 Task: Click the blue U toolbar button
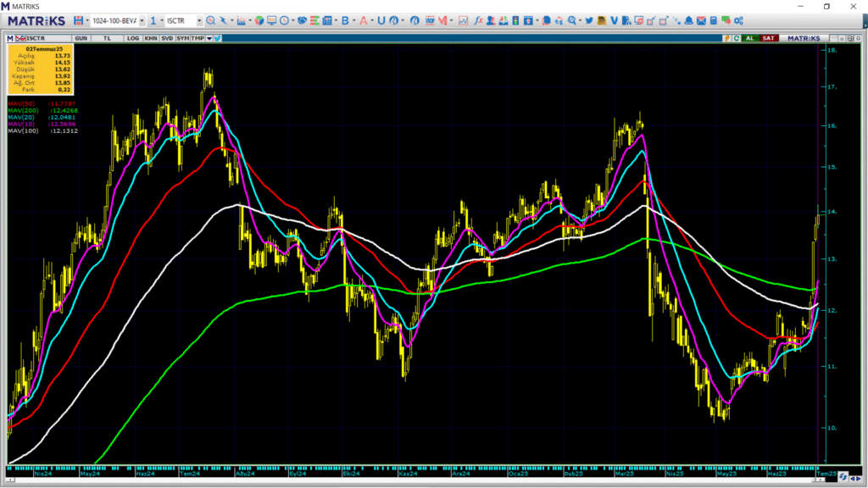[381, 20]
